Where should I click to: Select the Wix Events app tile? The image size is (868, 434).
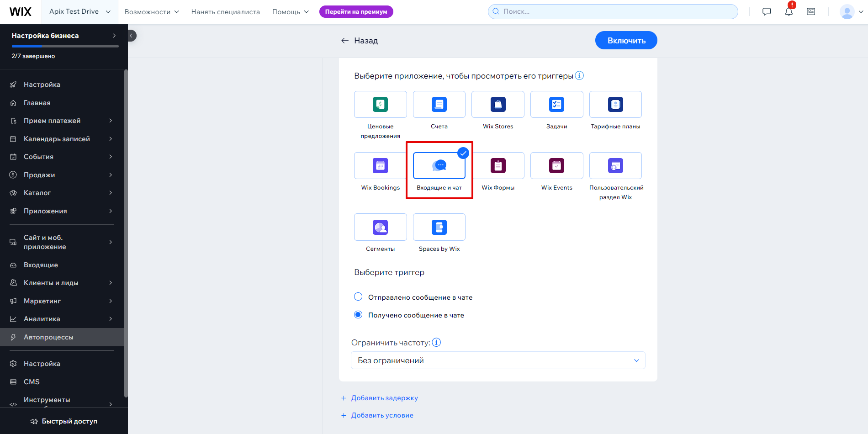(556, 166)
